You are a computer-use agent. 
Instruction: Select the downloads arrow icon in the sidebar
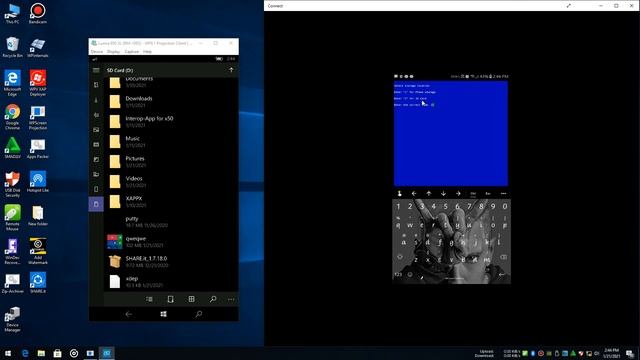tap(96, 100)
